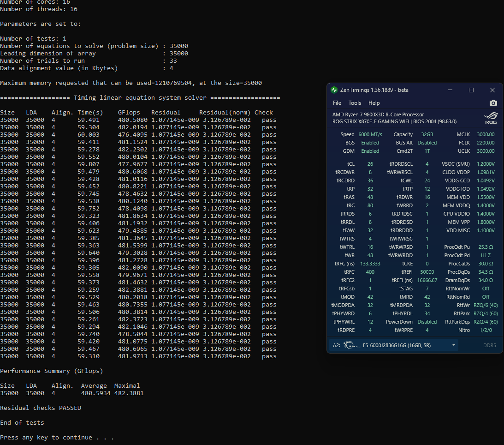This screenshot has height=445, width=504.
Task: Click the tRFC value 400
Action: [x=370, y=272]
